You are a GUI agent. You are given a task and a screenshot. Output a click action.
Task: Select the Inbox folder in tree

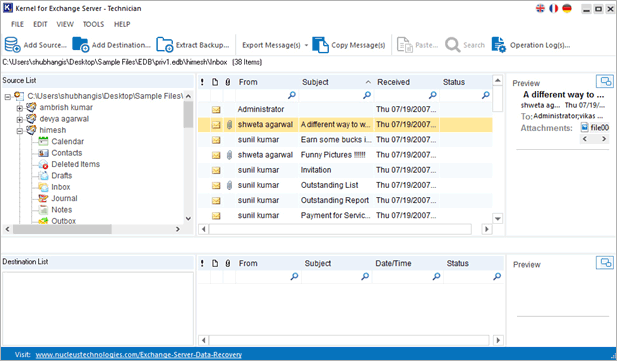[61, 187]
